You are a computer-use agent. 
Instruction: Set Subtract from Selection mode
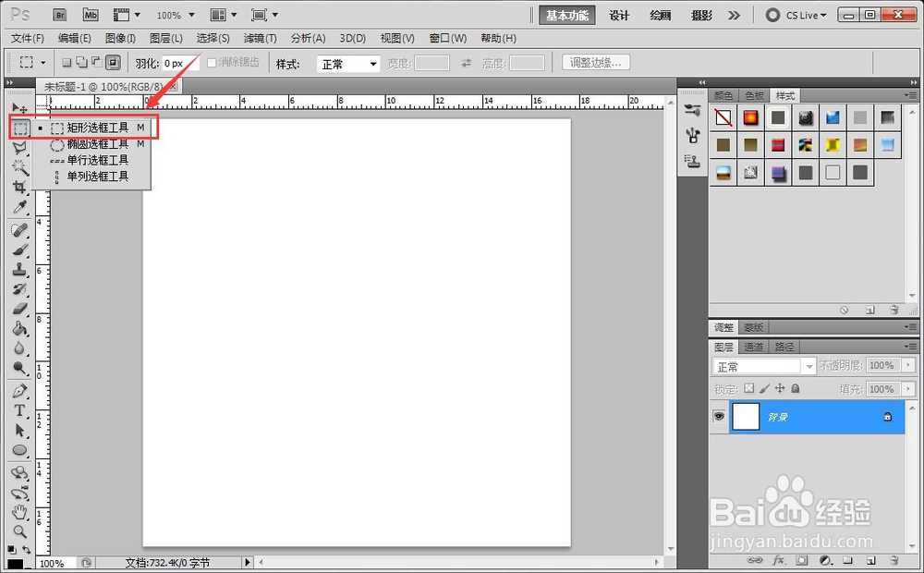tap(97, 63)
